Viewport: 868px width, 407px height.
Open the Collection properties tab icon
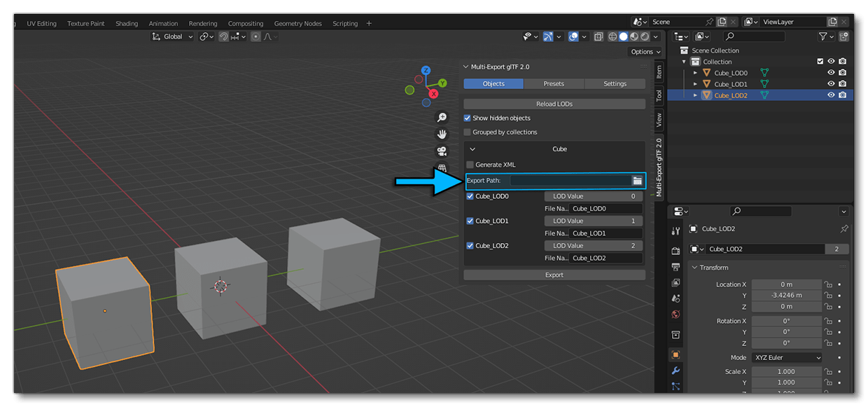tap(675, 335)
